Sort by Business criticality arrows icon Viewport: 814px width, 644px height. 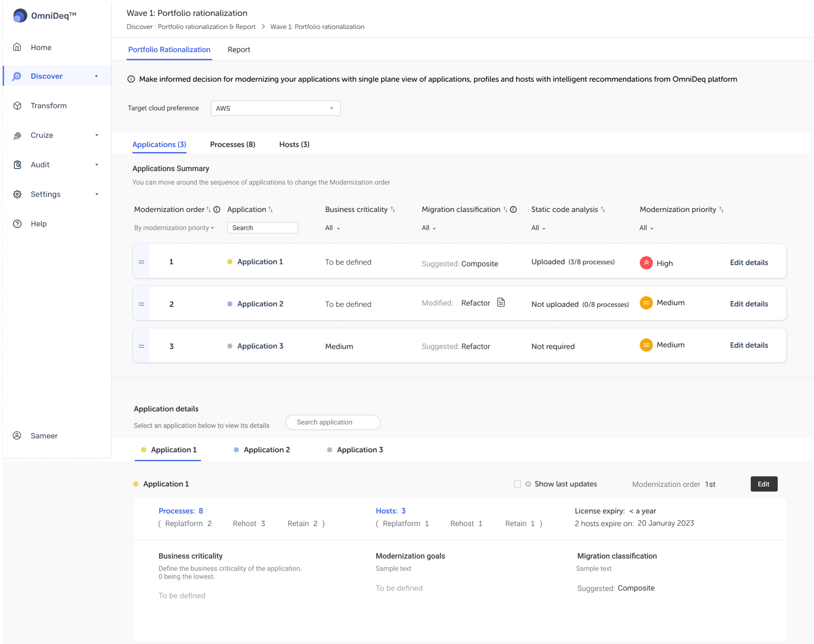point(393,209)
